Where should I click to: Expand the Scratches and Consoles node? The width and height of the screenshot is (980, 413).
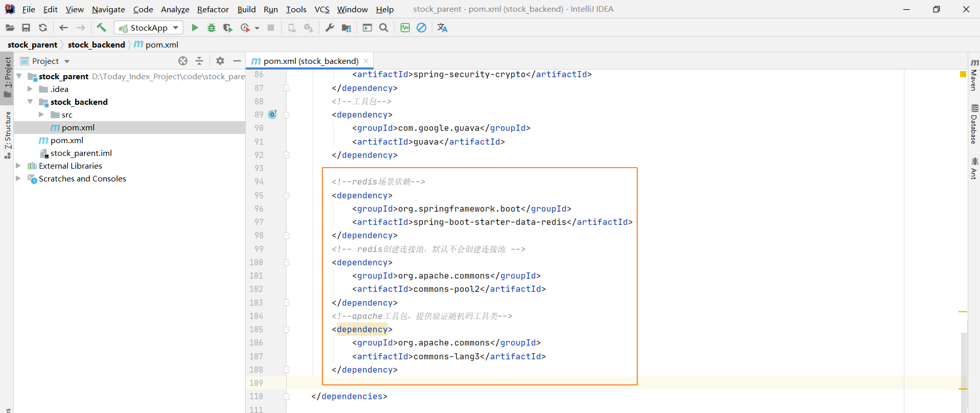point(18,178)
